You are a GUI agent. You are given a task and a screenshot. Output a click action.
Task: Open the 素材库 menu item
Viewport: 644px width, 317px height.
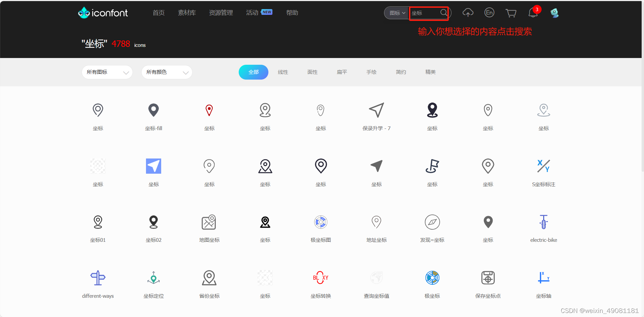(x=187, y=12)
